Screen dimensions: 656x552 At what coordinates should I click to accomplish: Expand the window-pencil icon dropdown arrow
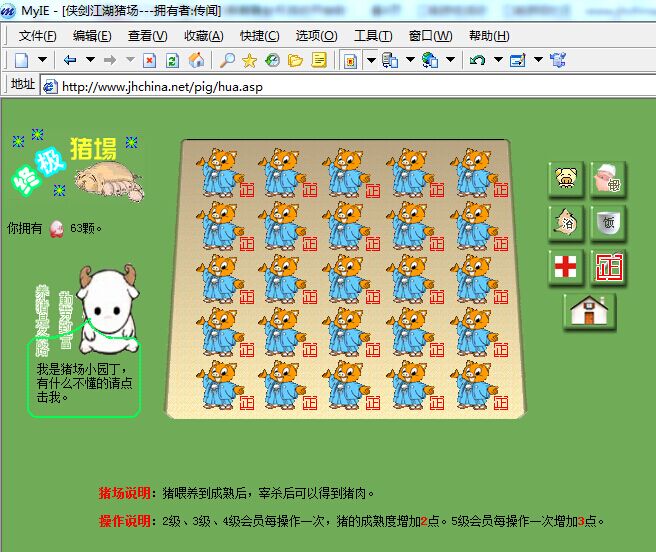(x=538, y=60)
